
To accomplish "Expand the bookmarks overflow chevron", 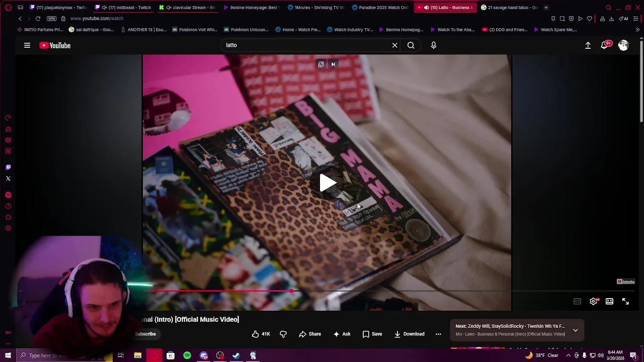I will point(637,30).
